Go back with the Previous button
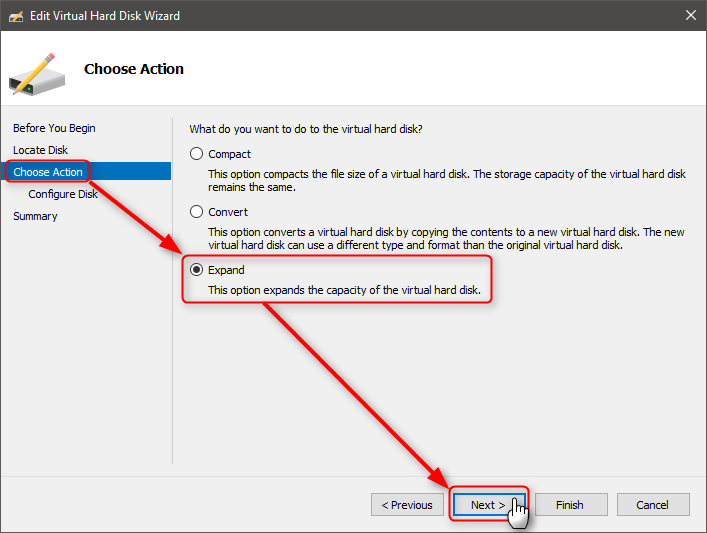 pos(407,505)
